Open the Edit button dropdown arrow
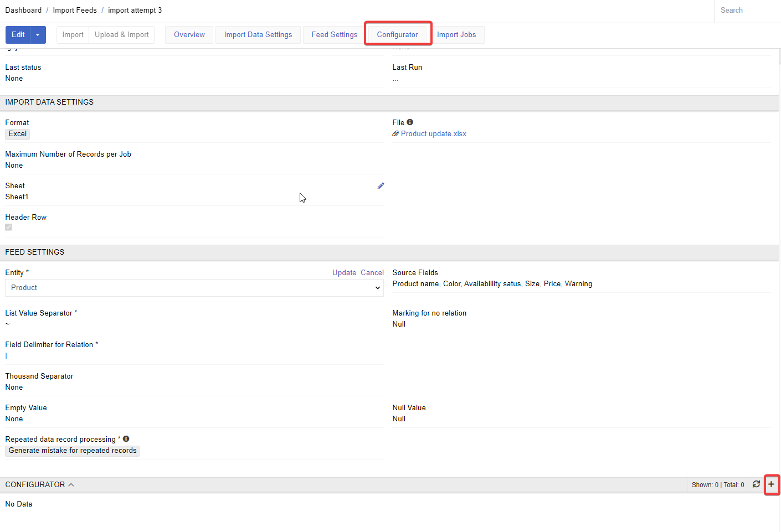The image size is (781, 532). (x=38, y=35)
